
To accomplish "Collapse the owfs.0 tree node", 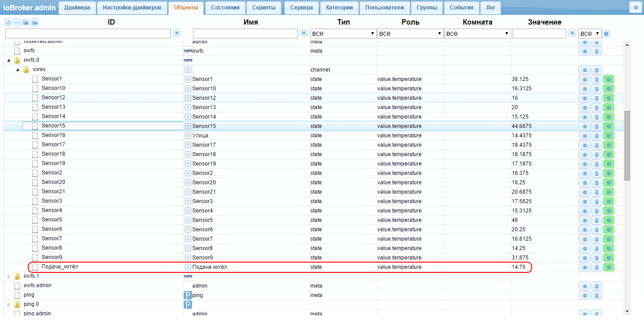I will point(8,60).
